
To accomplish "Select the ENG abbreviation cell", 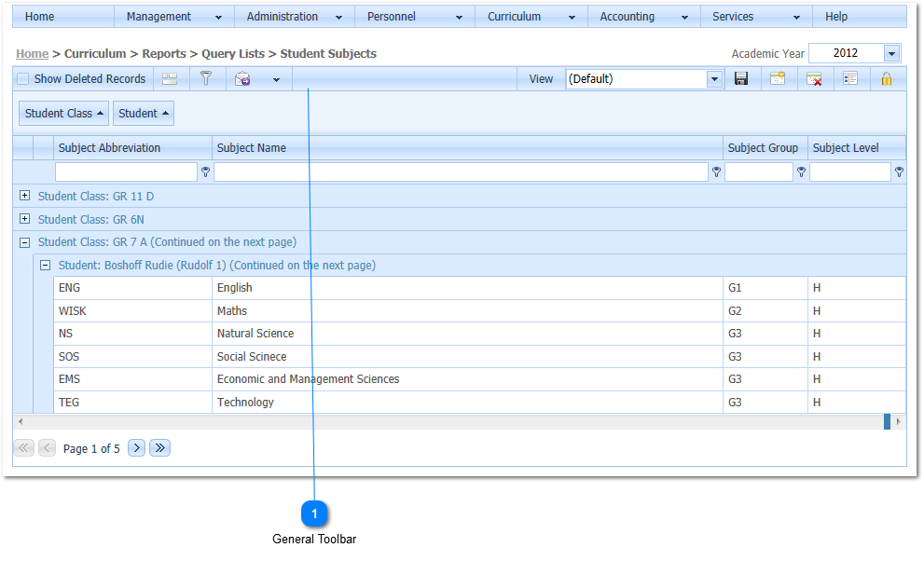I will (x=133, y=288).
